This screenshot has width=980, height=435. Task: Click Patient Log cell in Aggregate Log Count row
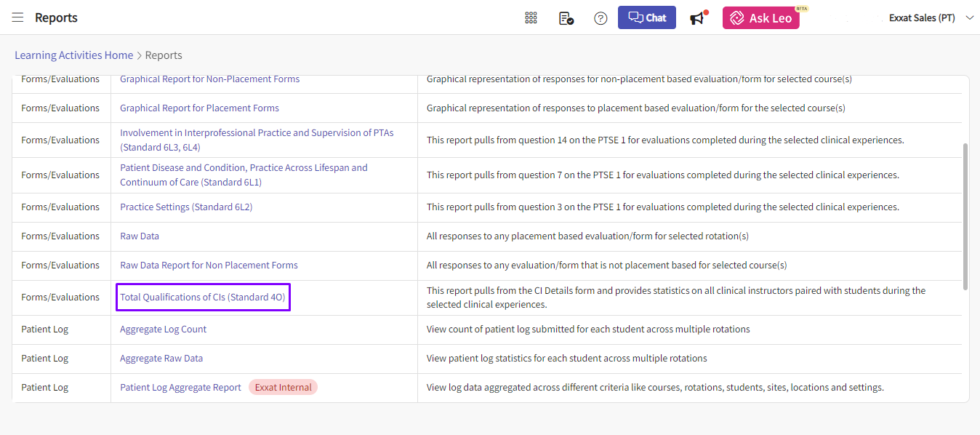coord(61,329)
